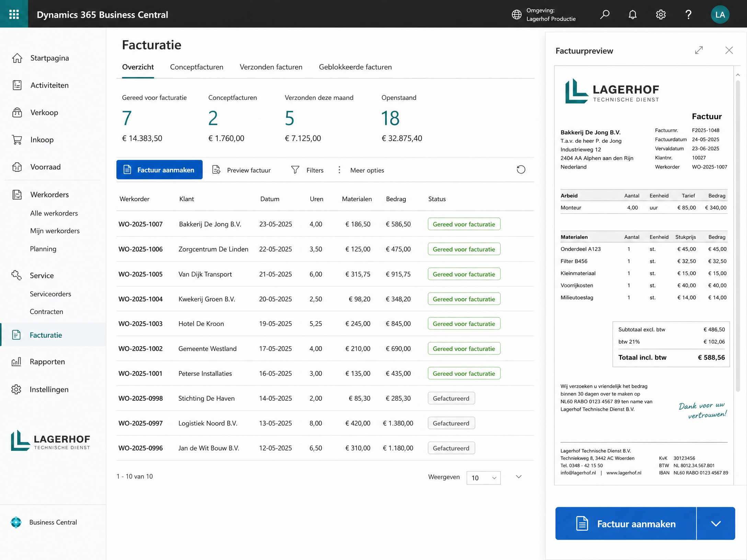The width and height of the screenshot is (747, 560).
Task: Switch to the Verzonden facturen tab
Action: point(271,67)
